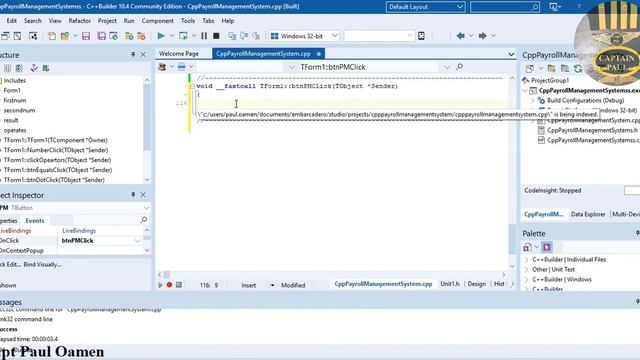Viewport: 640px width, 360px height.
Task: Click the IDE Insight search field
Action: (504, 7)
